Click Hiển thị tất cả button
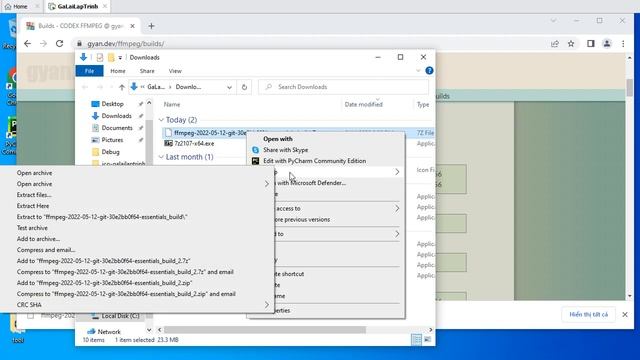Viewport: 640px width, 360px height. [589, 315]
